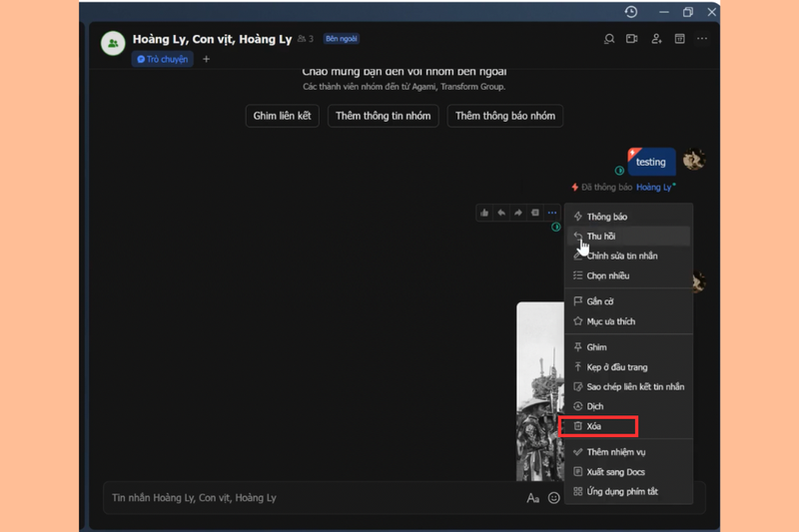Screen dimensions: 799x532
Task: Start a video meeting from header icon
Action: pos(632,39)
